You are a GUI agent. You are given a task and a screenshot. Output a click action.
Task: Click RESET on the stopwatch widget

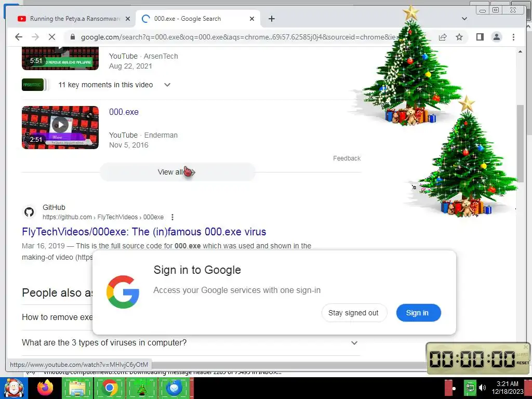pos(523,363)
